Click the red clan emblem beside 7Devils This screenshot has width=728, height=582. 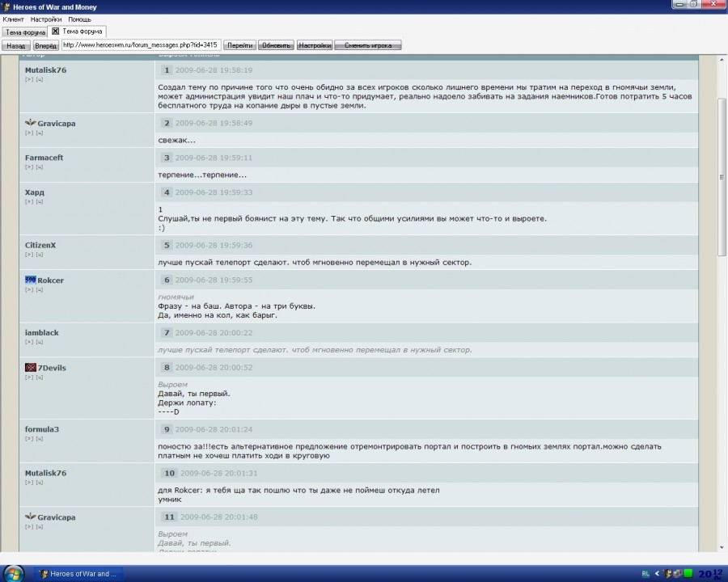(x=30, y=367)
